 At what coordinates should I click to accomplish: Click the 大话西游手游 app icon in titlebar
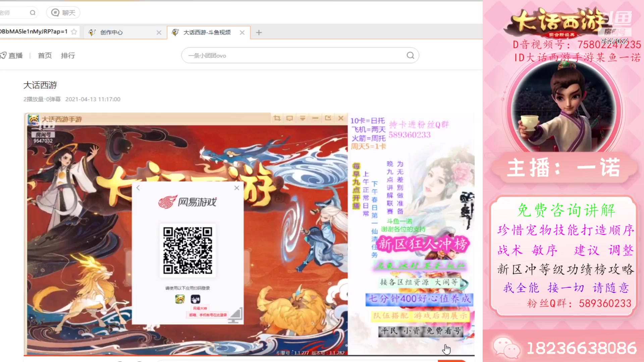[x=33, y=119]
